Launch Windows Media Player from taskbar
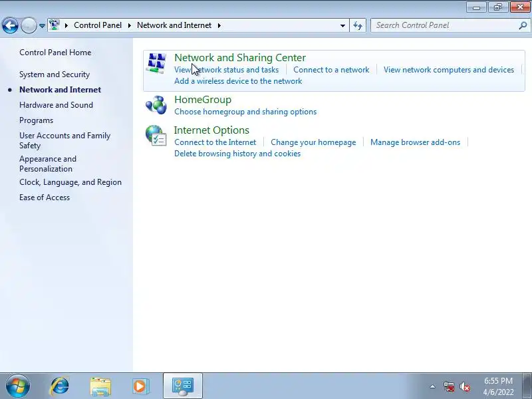Image resolution: width=532 pixels, height=399 pixels. coord(140,386)
